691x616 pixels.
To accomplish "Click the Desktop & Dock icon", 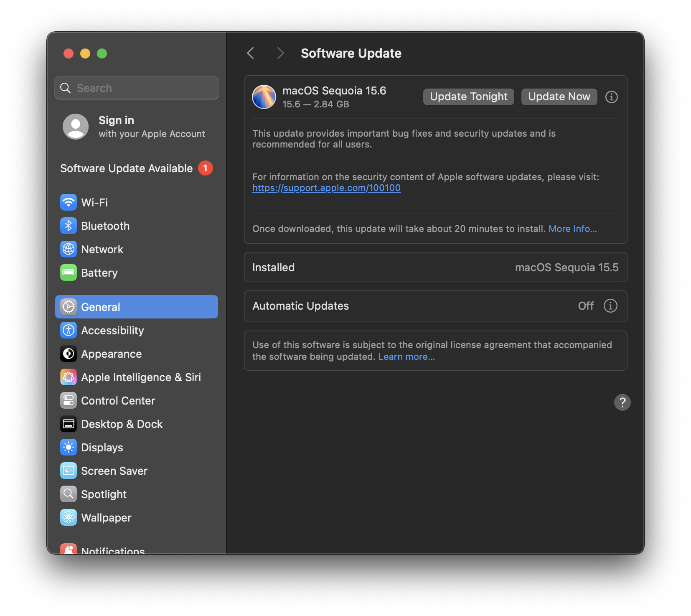I will [x=69, y=424].
